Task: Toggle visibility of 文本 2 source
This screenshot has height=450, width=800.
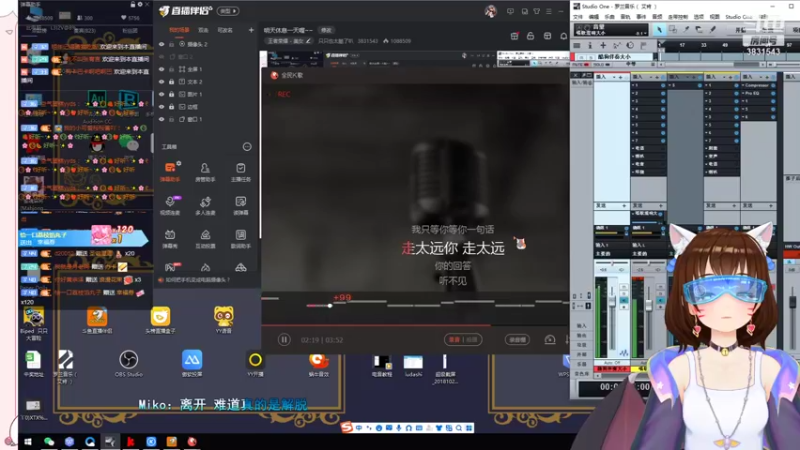Action: pyautogui.click(x=162, y=82)
